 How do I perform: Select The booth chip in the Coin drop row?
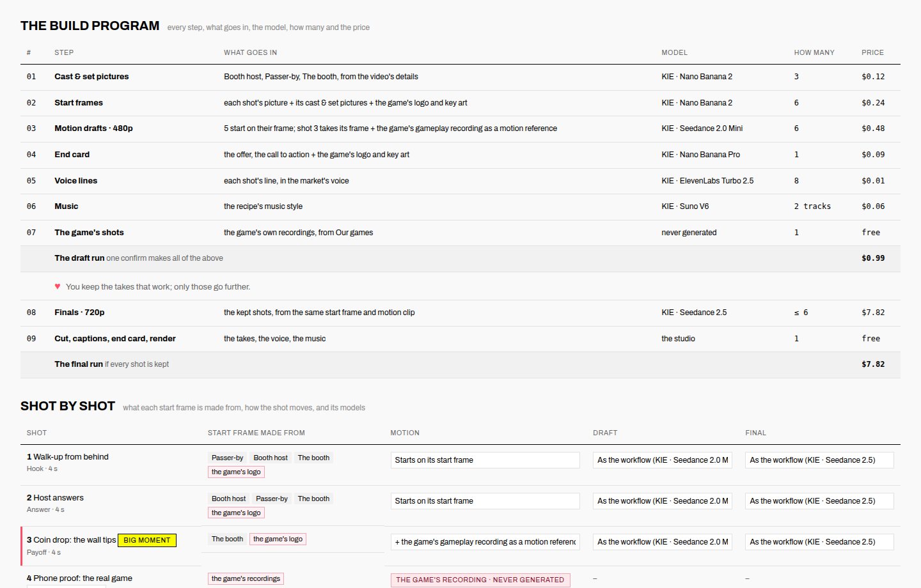pyautogui.click(x=227, y=539)
